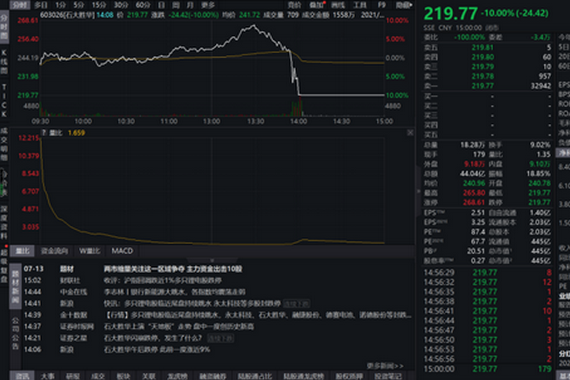The width and height of the screenshot is (570, 380).
Task: Click the 14:00 marker on the time axis
Action: [x=298, y=121]
